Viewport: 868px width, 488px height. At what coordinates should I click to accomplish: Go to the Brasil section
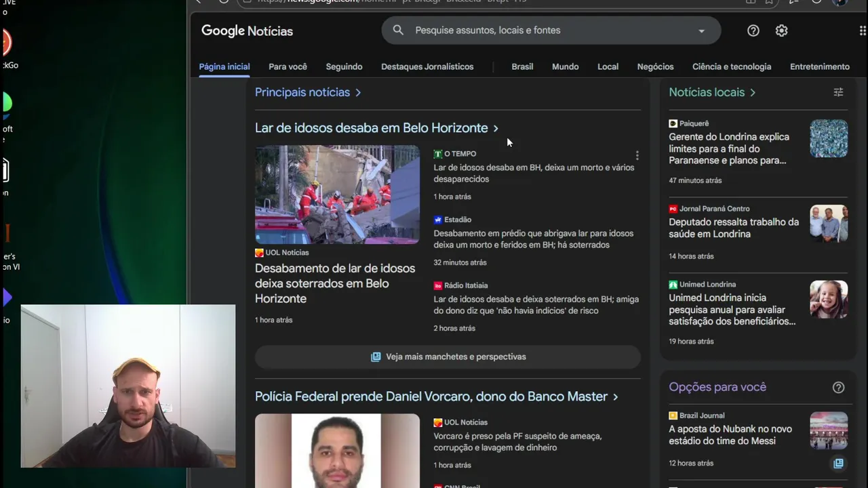522,66
